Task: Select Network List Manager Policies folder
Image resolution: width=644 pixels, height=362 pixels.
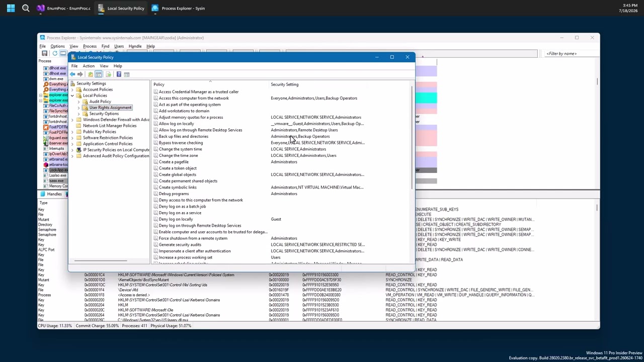Action: coord(110,126)
